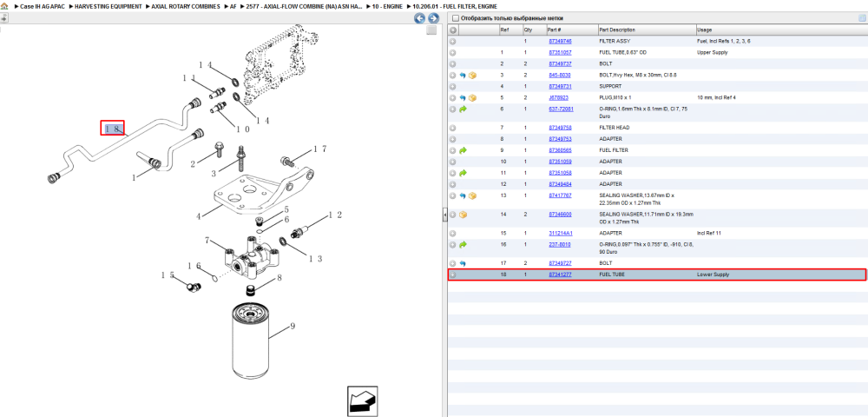Open part number link 87349746
The height and width of the screenshot is (417, 868).
click(560, 42)
